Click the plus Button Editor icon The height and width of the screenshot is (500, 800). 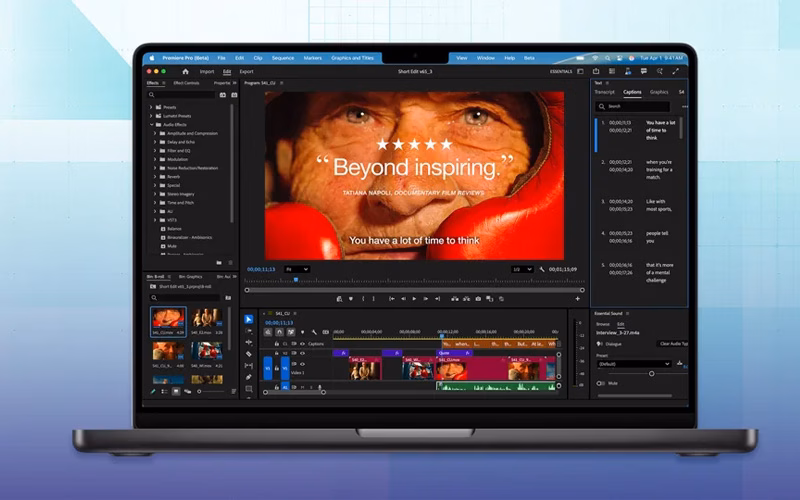tap(577, 298)
